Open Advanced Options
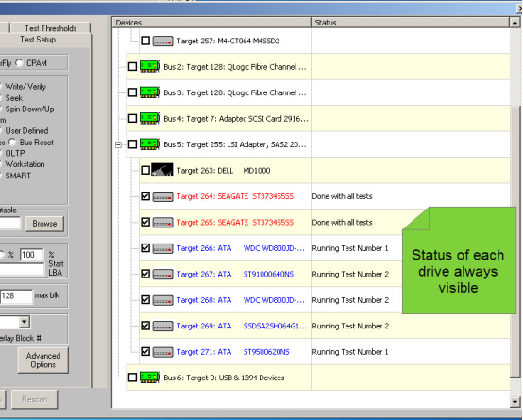The image size is (523, 420). pos(43,361)
